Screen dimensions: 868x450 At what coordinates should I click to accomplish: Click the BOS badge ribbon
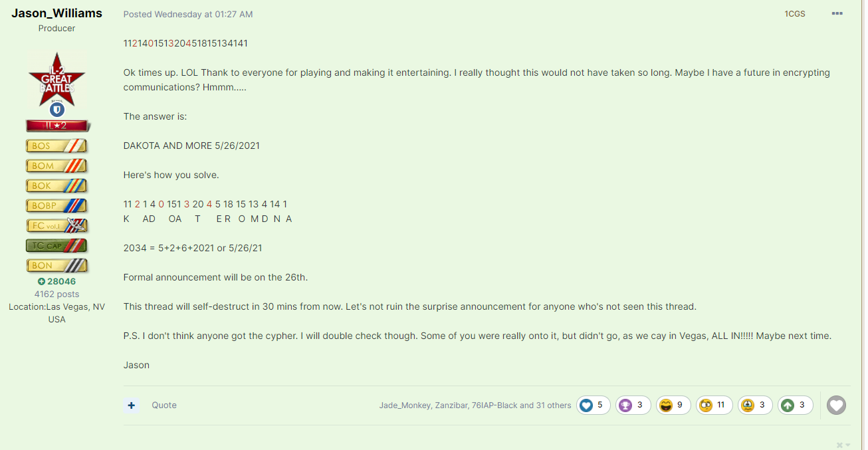pos(57,146)
